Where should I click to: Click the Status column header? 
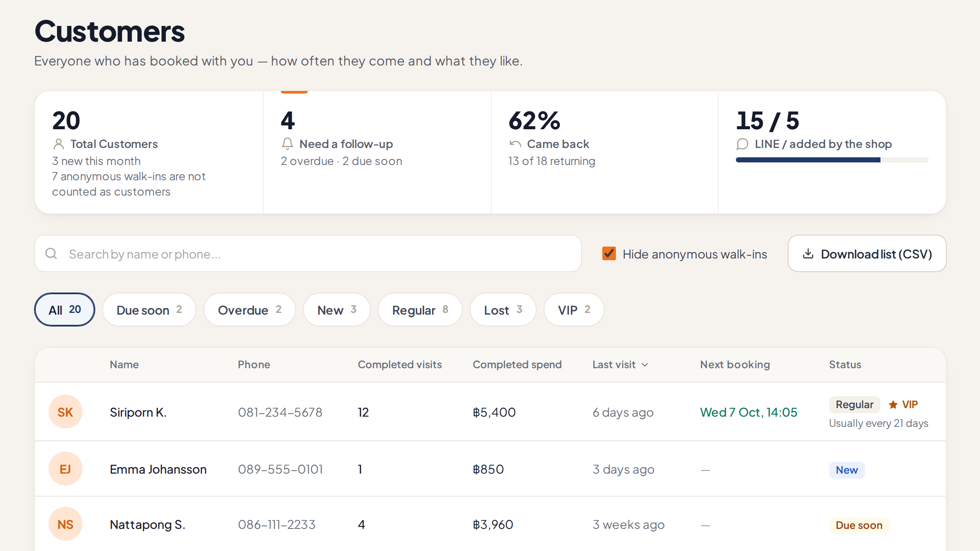845,365
